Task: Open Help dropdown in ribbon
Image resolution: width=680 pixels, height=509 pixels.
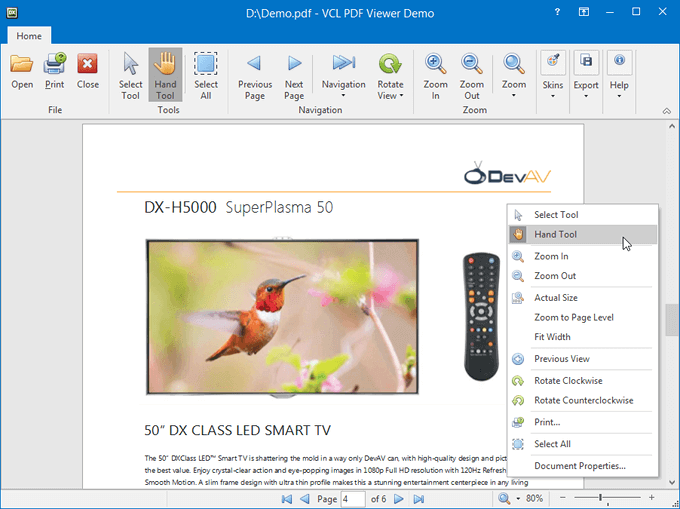Action: [x=619, y=75]
